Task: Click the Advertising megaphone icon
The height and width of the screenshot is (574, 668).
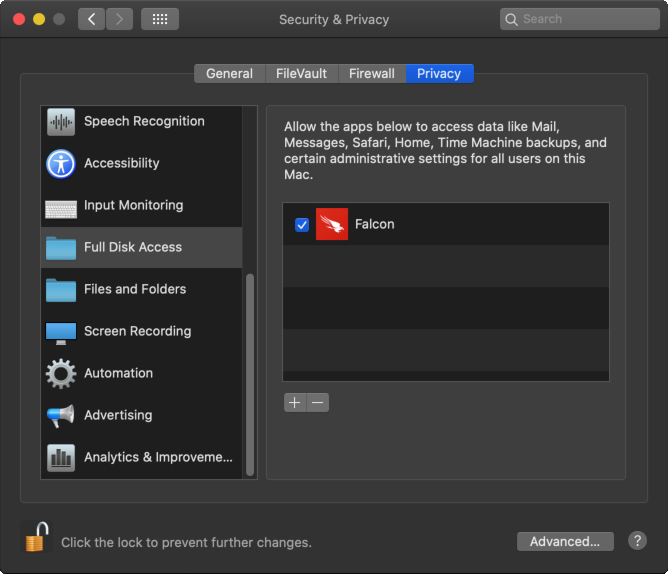Action: coord(61,416)
